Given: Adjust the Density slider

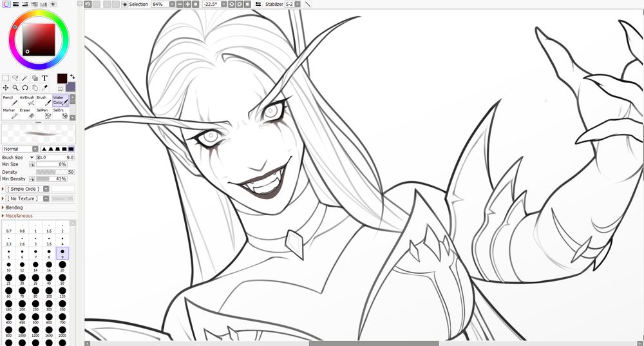Looking at the screenshot, I should point(55,172).
